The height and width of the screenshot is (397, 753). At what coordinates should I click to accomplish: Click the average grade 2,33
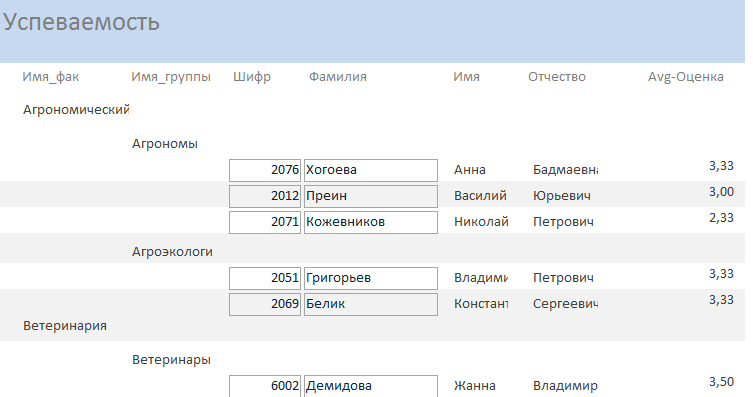[721, 218]
